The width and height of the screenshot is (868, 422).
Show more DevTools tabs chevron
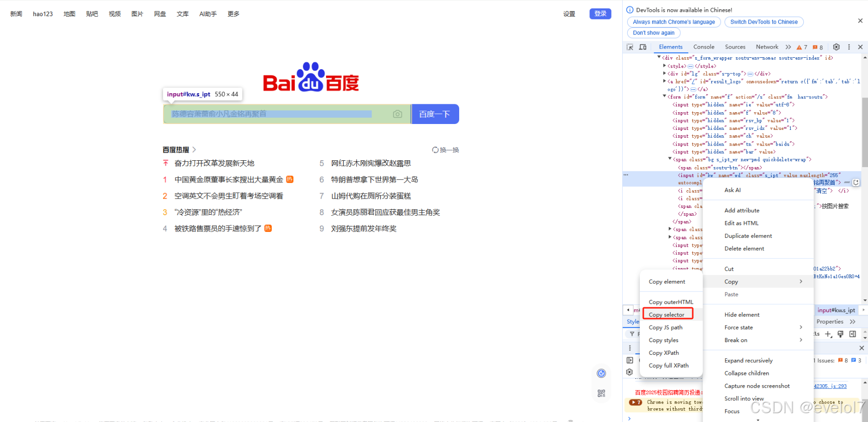pyautogui.click(x=788, y=47)
